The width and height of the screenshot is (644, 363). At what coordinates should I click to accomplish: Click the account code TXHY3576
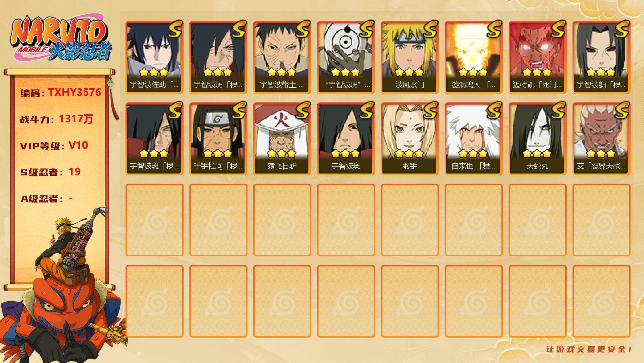point(75,92)
